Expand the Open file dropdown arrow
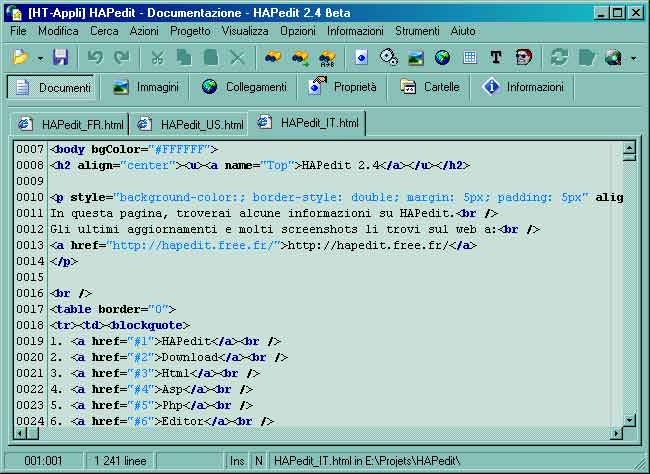Image resolution: width=650 pixels, height=474 pixels. tap(40, 58)
